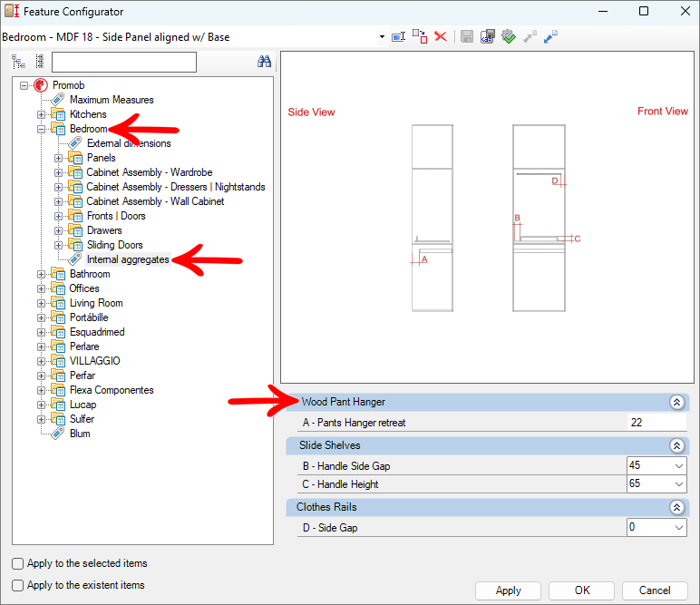Select the Sulfer tree item
Image resolution: width=700 pixels, height=605 pixels.
pyautogui.click(x=83, y=419)
